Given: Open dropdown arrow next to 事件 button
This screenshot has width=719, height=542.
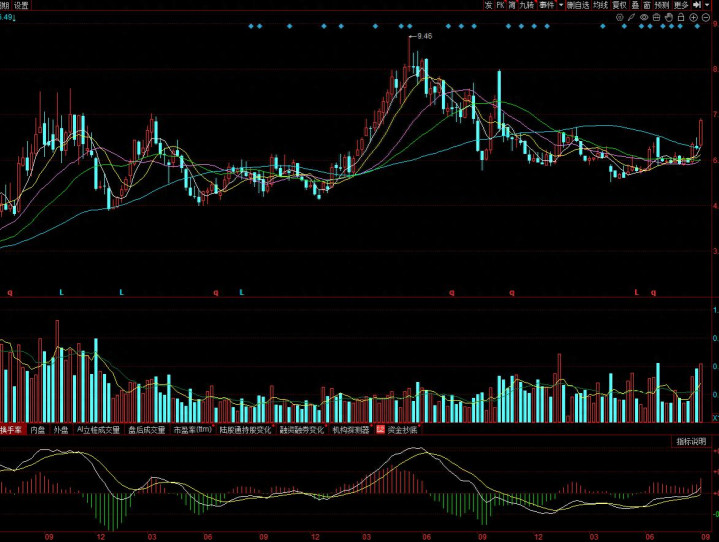Looking at the screenshot, I should [x=561, y=5].
